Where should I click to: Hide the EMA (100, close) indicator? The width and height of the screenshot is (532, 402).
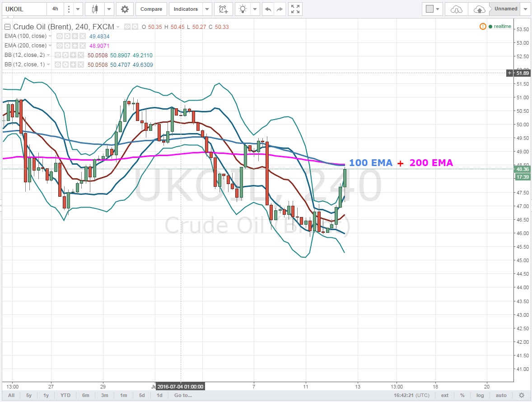[59, 36]
